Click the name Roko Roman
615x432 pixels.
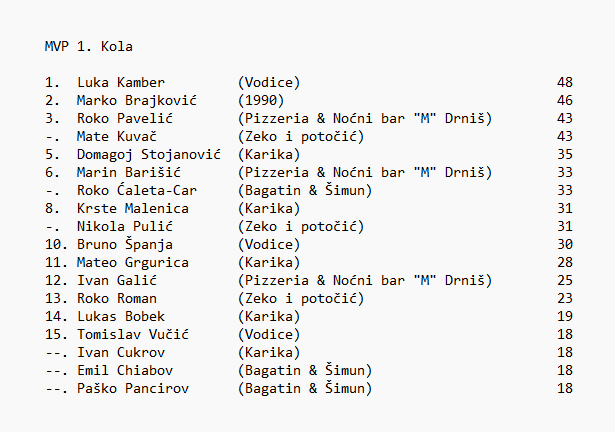pos(117,298)
